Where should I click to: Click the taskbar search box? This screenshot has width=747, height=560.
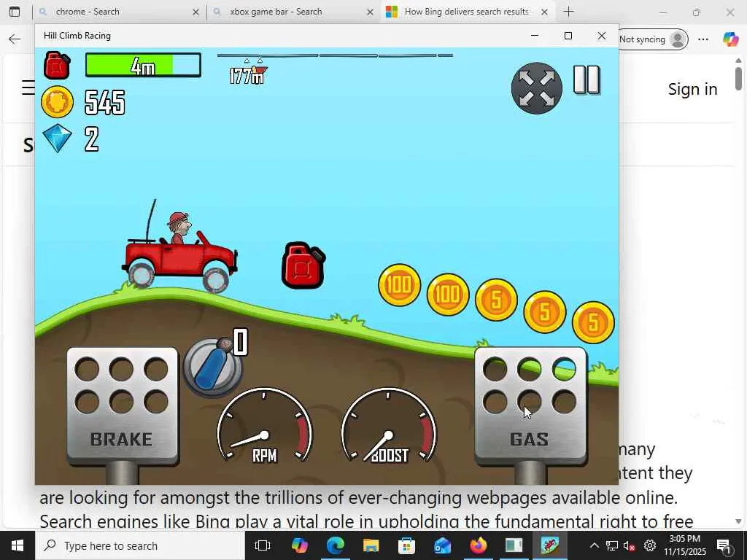(141, 545)
